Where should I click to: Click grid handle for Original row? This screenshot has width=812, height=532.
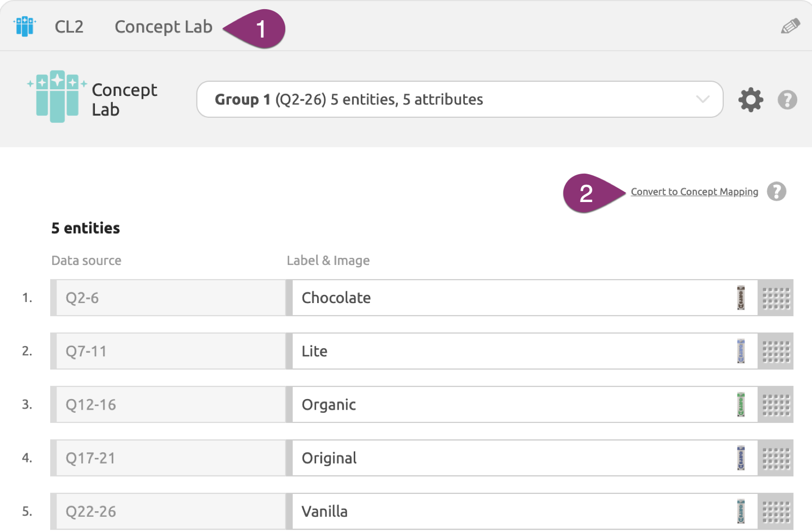click(775, 458)
